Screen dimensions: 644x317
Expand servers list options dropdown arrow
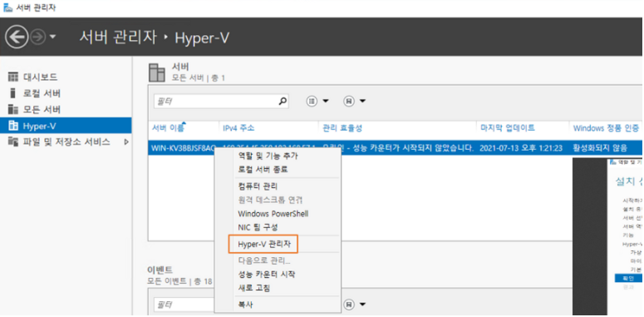(x=326, y=102)
